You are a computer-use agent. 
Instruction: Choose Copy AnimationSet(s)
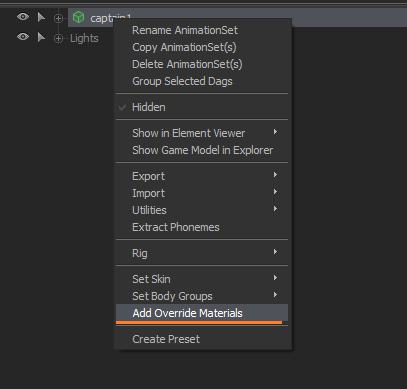[x=202, y=47]
